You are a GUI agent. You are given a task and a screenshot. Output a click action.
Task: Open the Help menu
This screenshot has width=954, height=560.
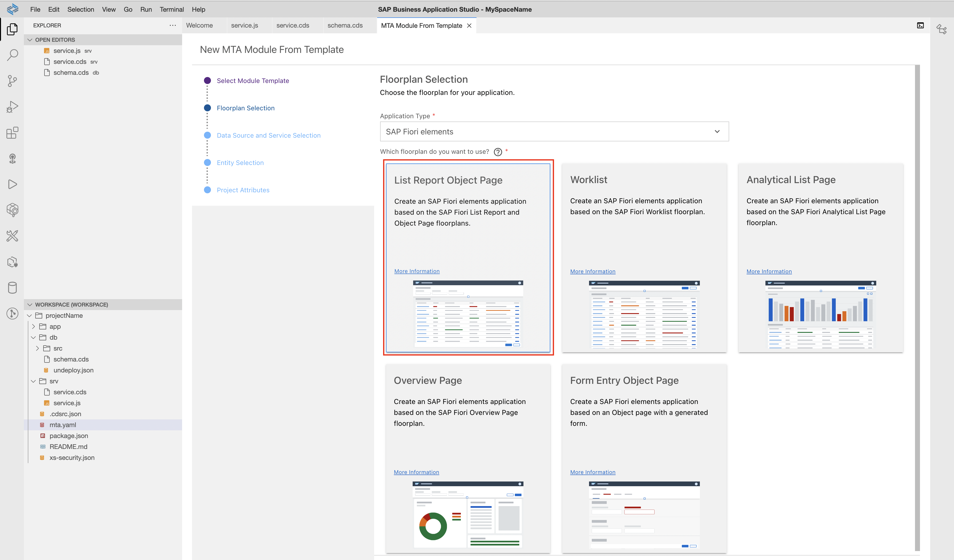tap(198, 9)
